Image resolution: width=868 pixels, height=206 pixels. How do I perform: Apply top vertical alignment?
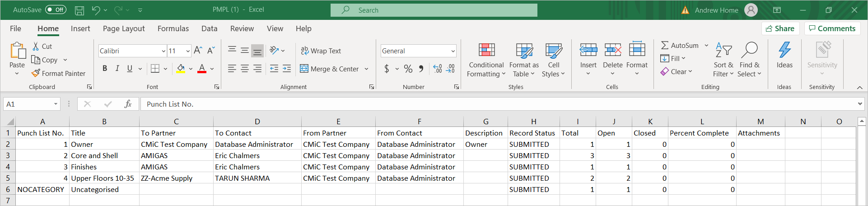pyautogui.click(x=232, y=50)
